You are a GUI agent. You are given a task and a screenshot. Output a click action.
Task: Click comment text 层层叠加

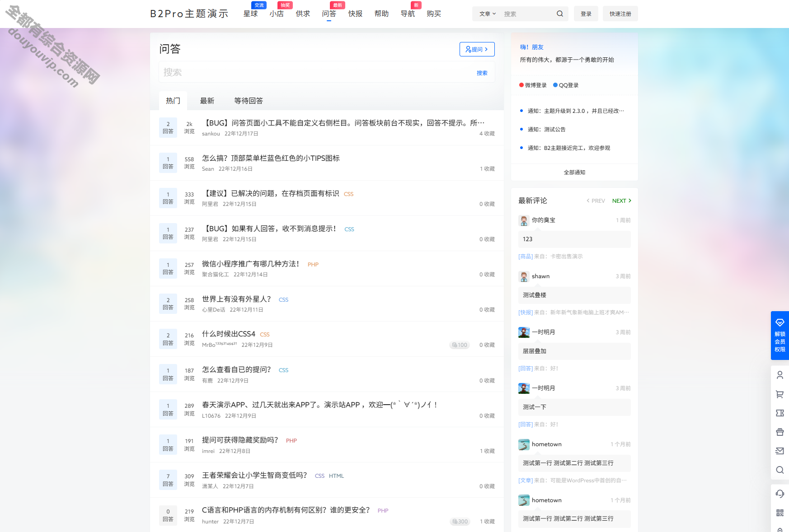[x=535, y=351]
